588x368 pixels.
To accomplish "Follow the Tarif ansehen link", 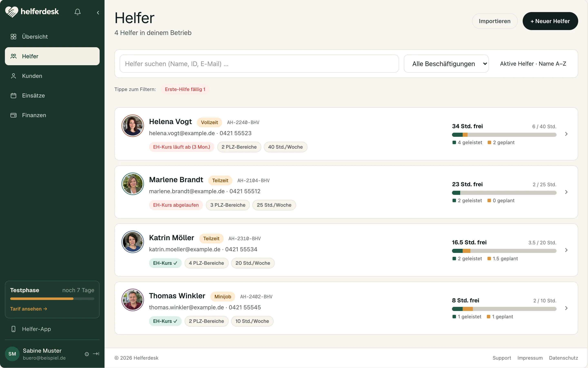I will [29, 309].
